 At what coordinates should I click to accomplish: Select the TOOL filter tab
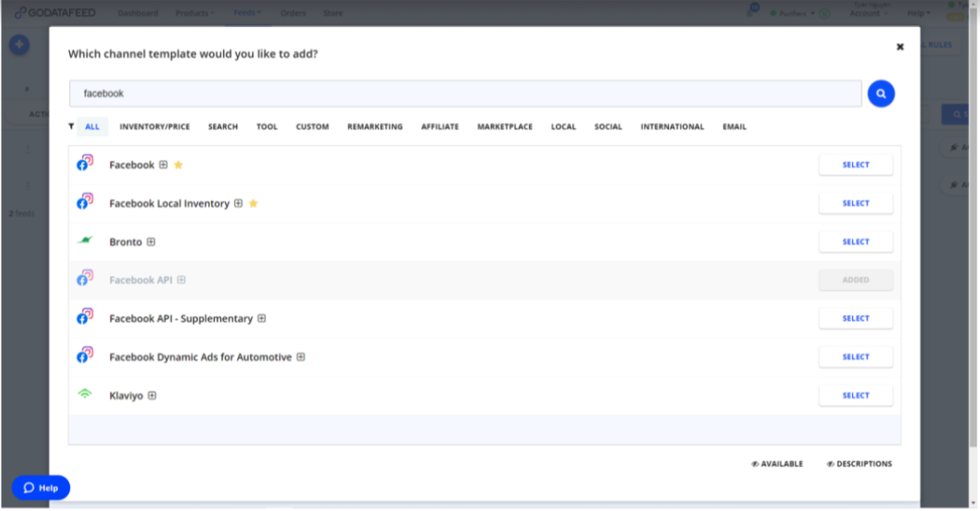(267, 127)
